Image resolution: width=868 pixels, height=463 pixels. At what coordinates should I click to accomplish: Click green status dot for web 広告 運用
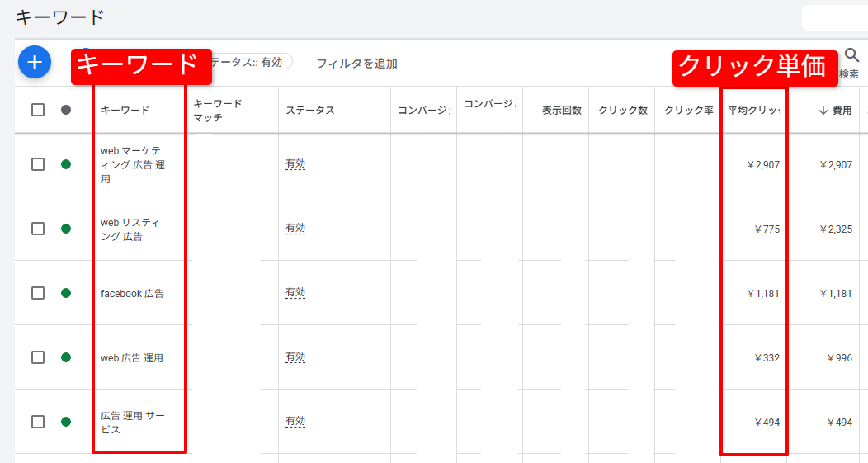tap(66, 357)
